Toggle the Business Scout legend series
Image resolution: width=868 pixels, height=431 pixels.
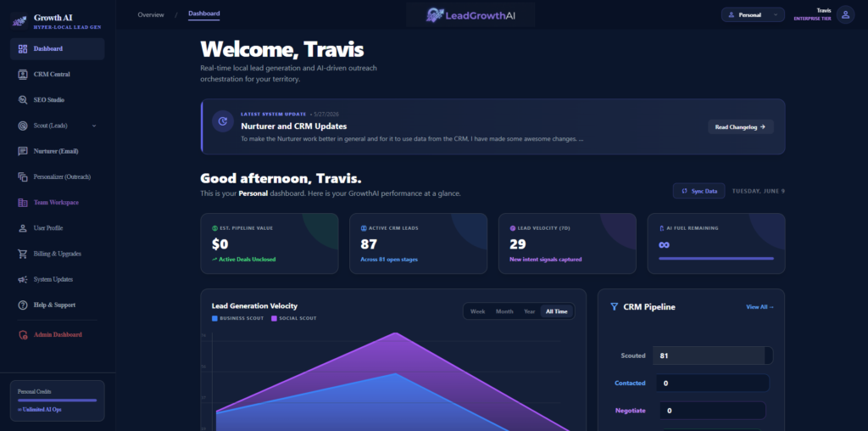237,318
